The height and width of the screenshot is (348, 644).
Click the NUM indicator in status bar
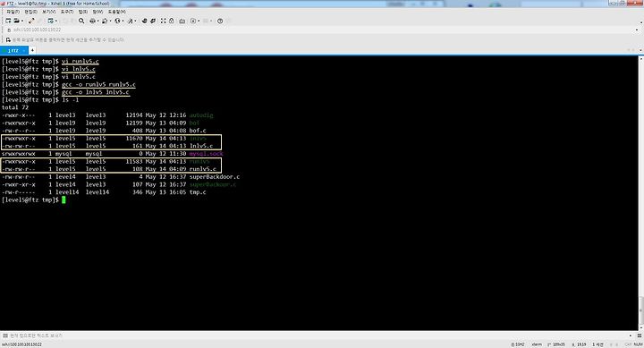point(638,344)
